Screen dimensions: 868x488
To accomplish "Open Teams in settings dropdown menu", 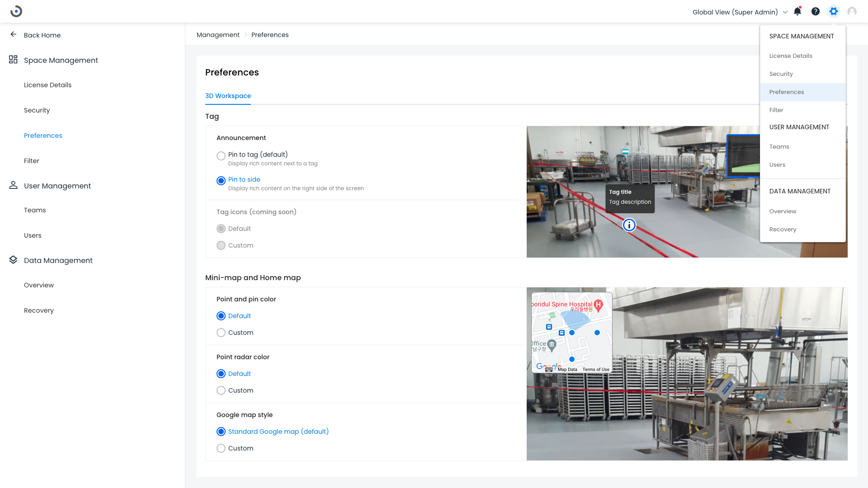I will point(803,146).
